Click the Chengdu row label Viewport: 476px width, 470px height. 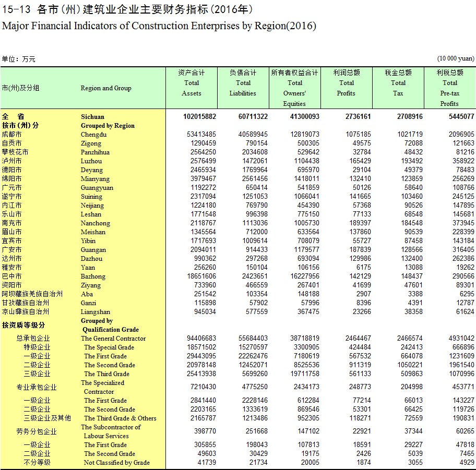(x=93, y=135)
